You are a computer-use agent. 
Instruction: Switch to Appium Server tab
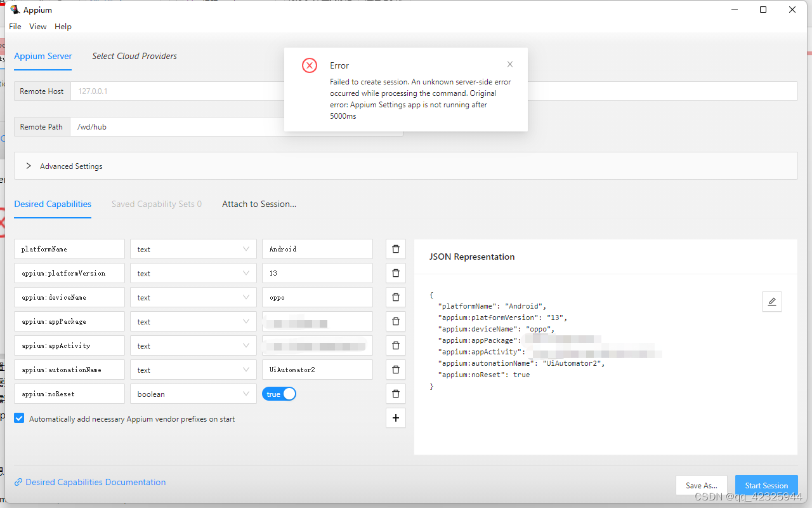tap(43, 56)
